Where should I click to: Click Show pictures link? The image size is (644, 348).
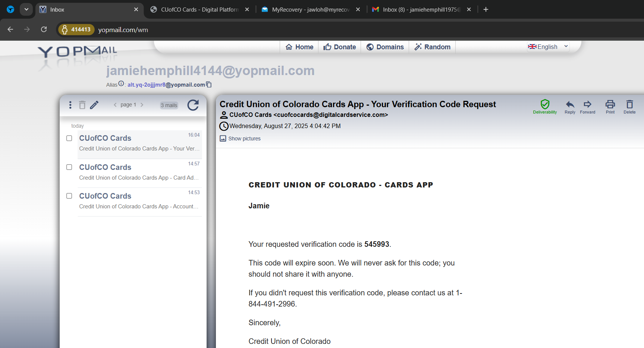pos(244,139)
